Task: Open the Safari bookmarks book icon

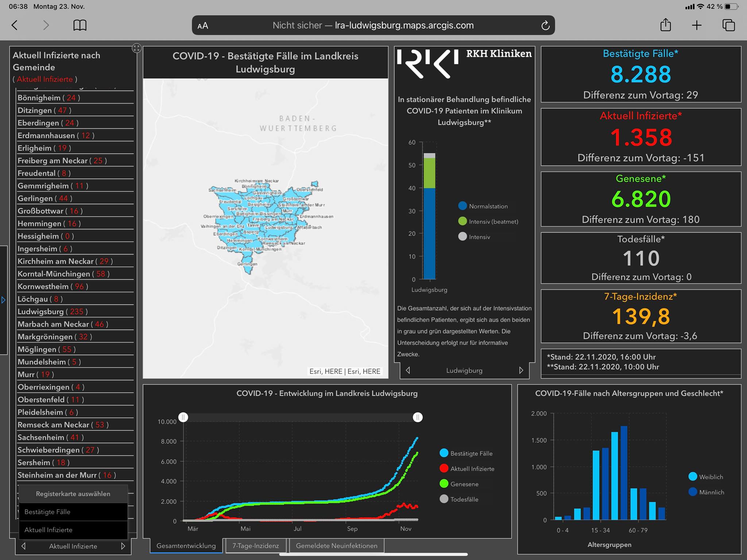Action: pos(80,25)
